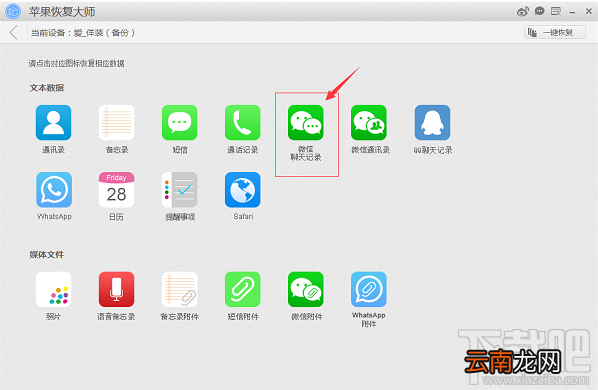This screenshot has width=598, height=390.
Task: Select the 短信 messages icon
Action: (x=180, y=123)
